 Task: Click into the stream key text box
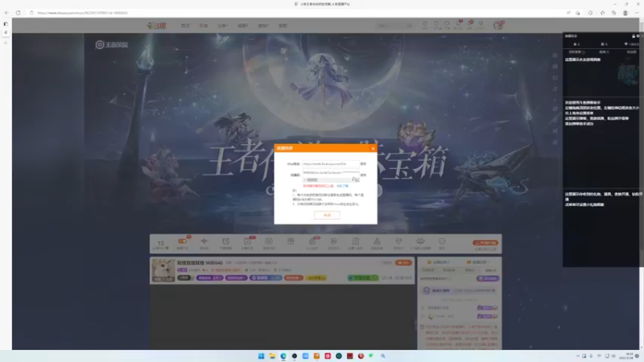[331, 173]
